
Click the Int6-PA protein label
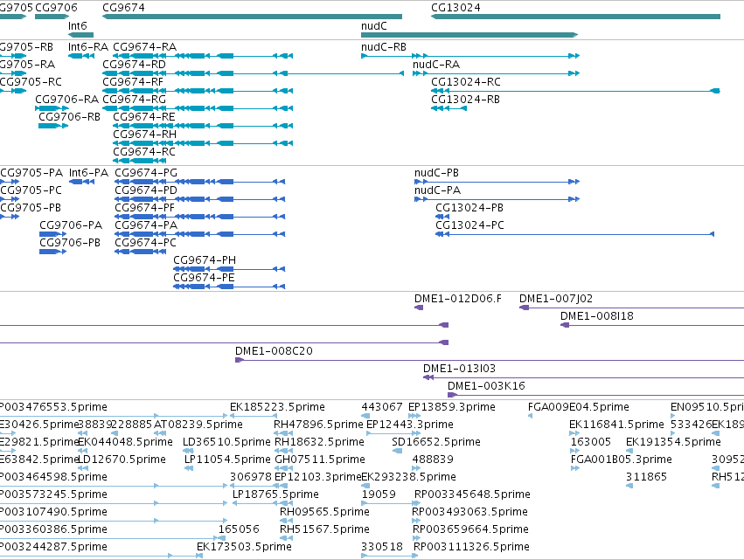pos(88,173)
